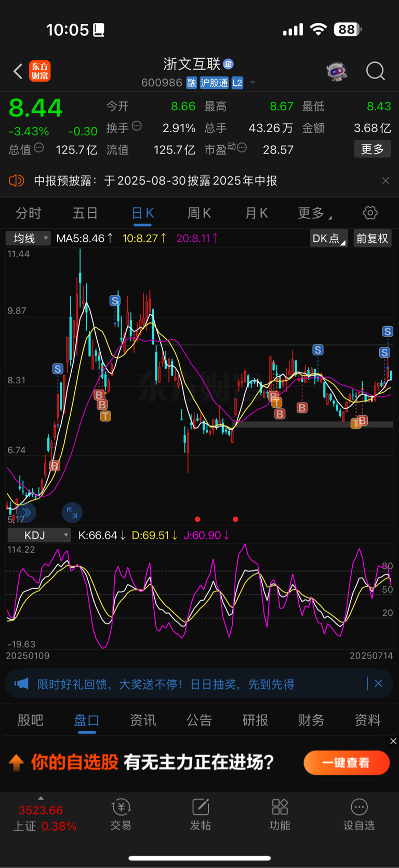
Task: Open chart settings gear icon
Action: [x=370, y=213]
